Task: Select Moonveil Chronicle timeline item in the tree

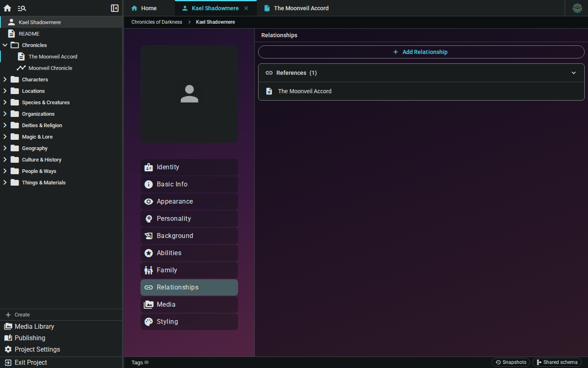Action: coord(61,68)
